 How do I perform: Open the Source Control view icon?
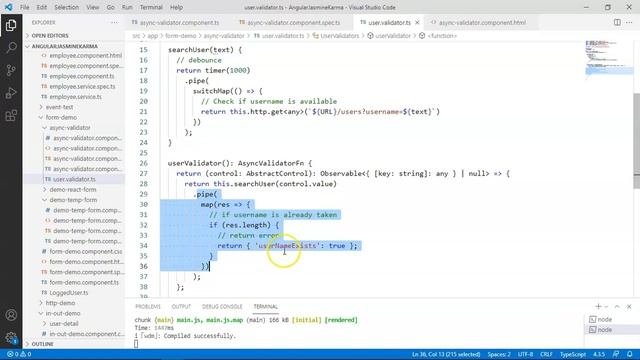coord(11,70)
